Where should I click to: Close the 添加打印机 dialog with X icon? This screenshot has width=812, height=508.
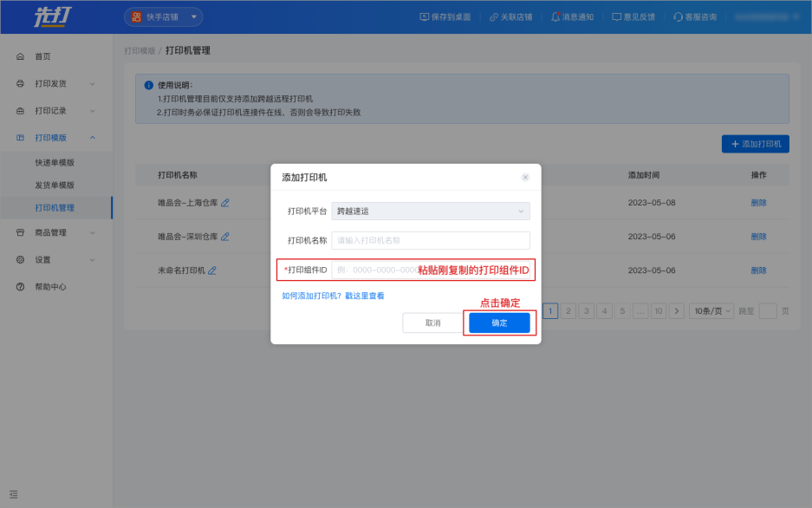tap(525, 177)
